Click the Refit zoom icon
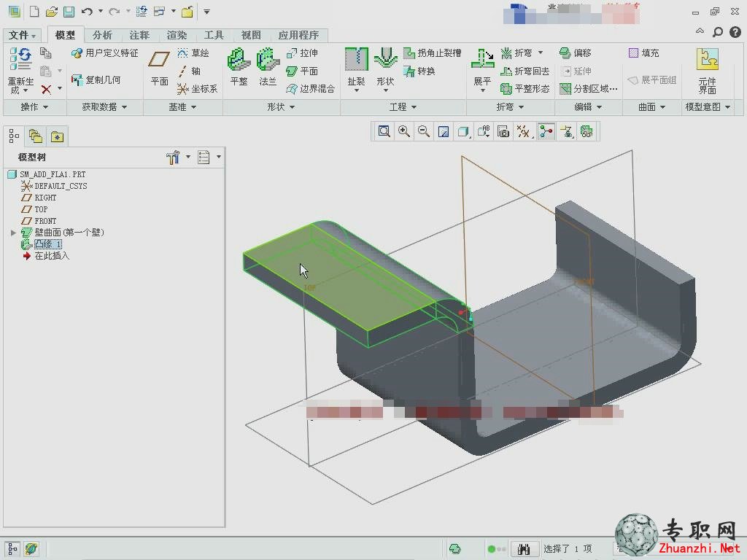 [384, 131]
